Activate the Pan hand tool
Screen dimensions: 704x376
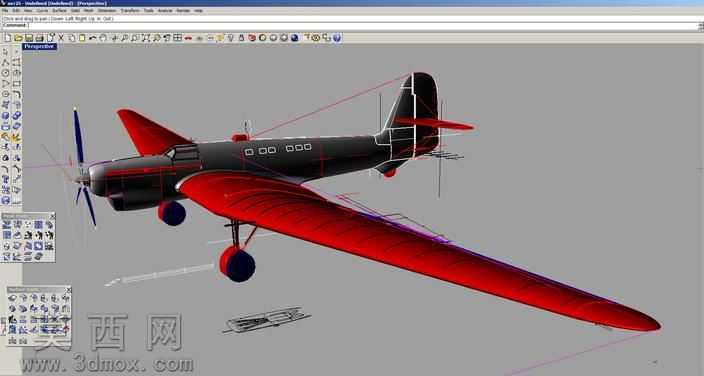103,38
